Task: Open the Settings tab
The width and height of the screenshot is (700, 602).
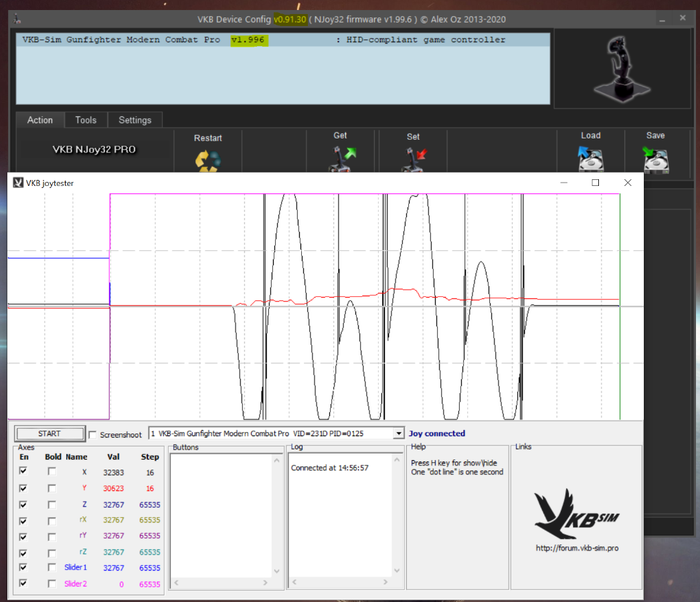Action: [x=135, y=120]
